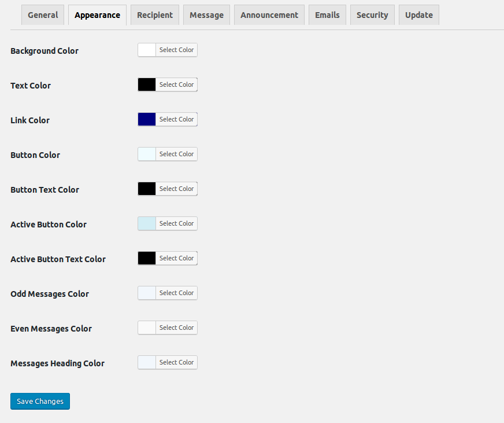Screen dimensions: 504x423
Task: Click Select Color for Text Color
Action: (176, 84)
